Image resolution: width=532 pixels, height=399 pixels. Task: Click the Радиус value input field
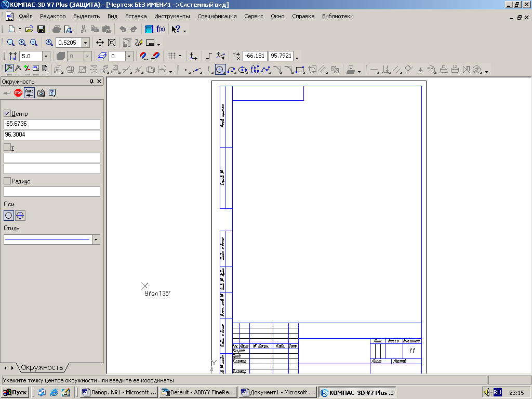pos(52,192)
